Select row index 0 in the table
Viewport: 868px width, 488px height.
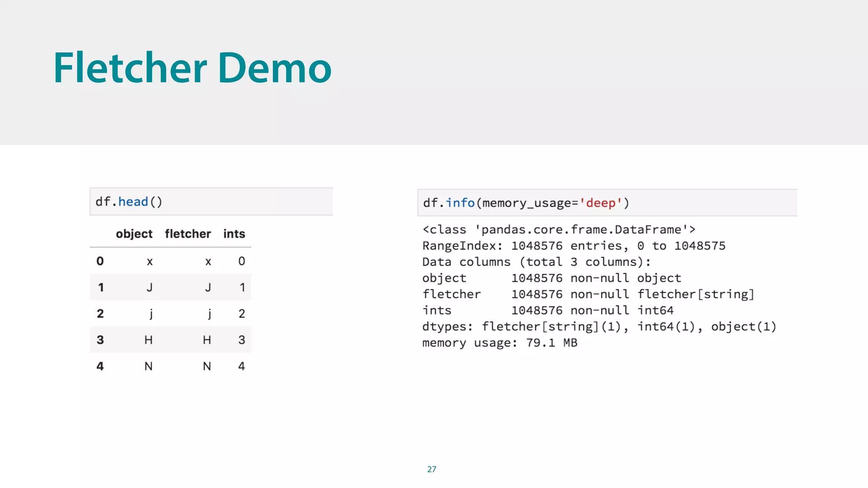100,261
